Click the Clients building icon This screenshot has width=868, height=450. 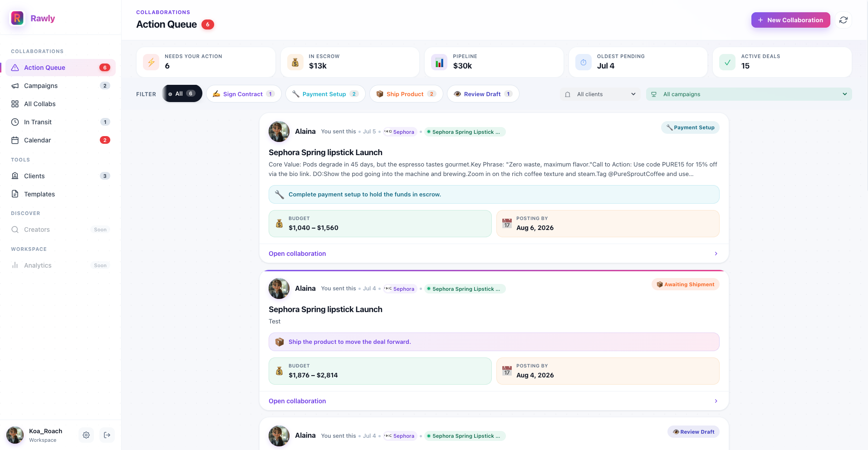15,176
